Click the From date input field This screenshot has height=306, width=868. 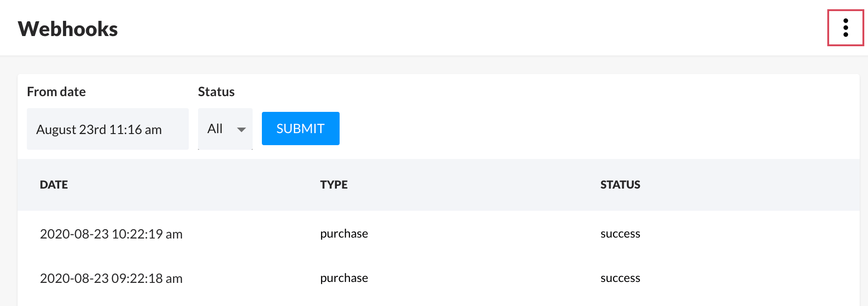pyautogui.click(x=107, y=129)
